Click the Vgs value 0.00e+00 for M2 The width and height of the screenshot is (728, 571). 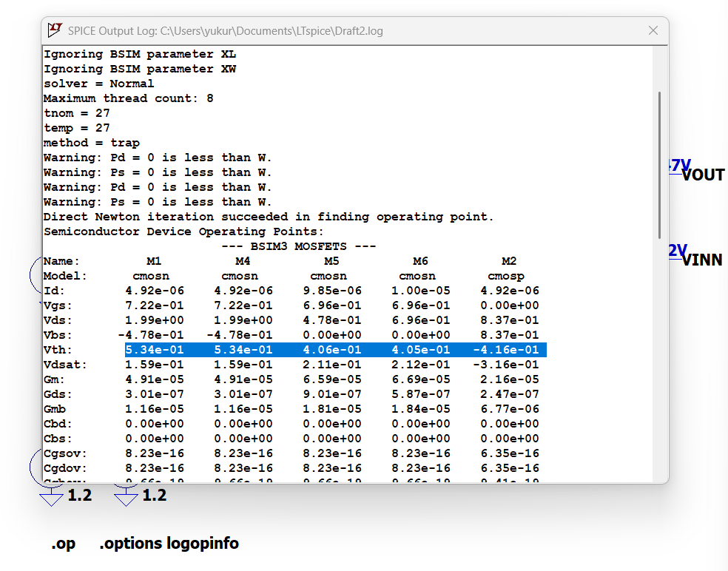pos(510,305)
